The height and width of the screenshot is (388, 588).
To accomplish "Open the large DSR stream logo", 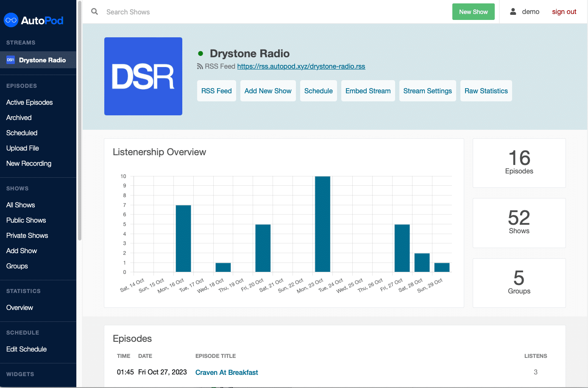I will tap(143, 76).
